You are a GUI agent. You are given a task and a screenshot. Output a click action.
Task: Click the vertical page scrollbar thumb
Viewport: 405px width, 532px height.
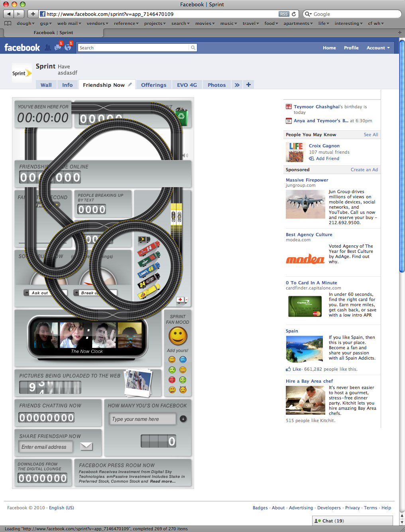point(402,155)
